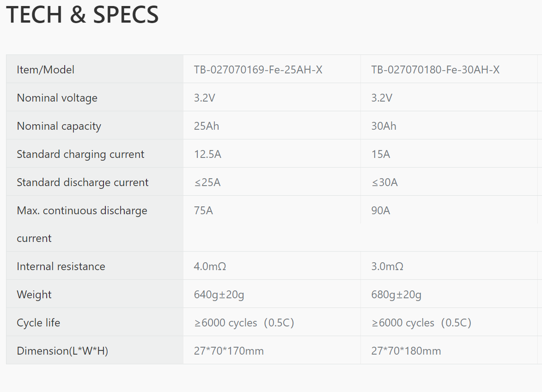Click the Nominal capacity label

click(59, 126)
